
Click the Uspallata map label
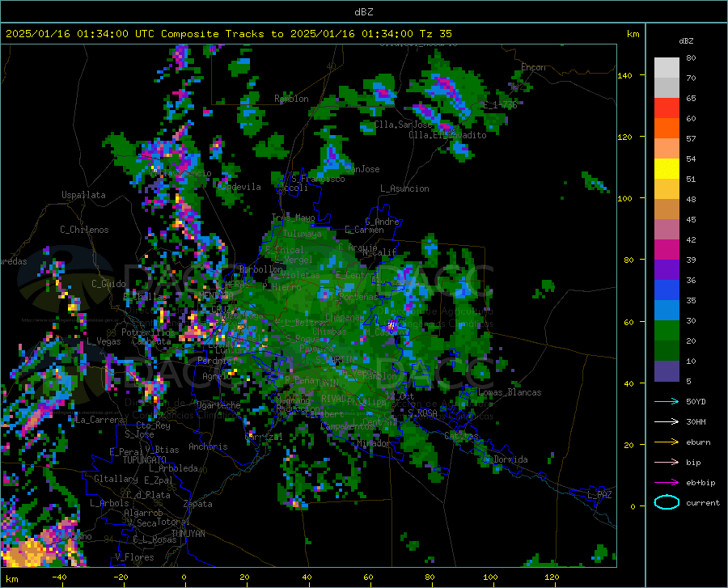tap(83, 195)
